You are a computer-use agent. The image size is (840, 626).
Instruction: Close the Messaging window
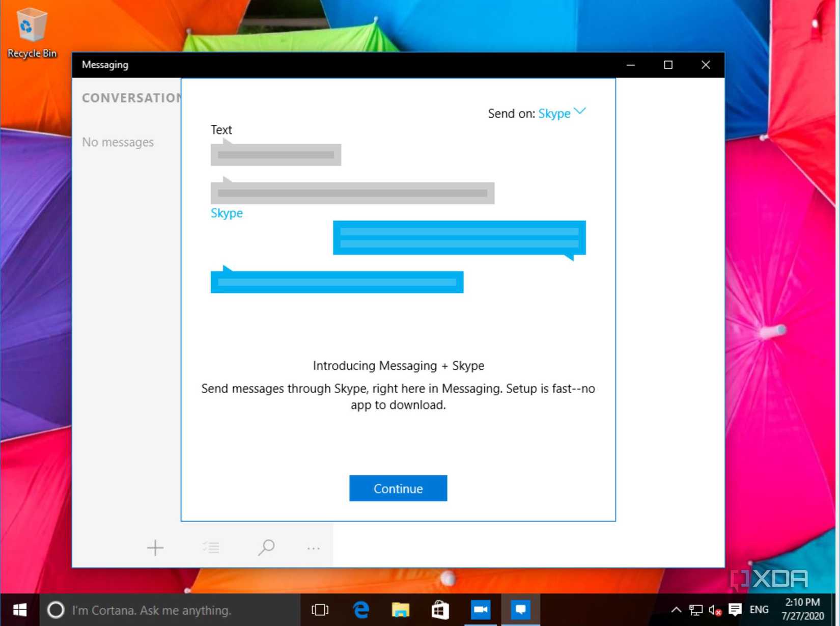pos(706,65)
